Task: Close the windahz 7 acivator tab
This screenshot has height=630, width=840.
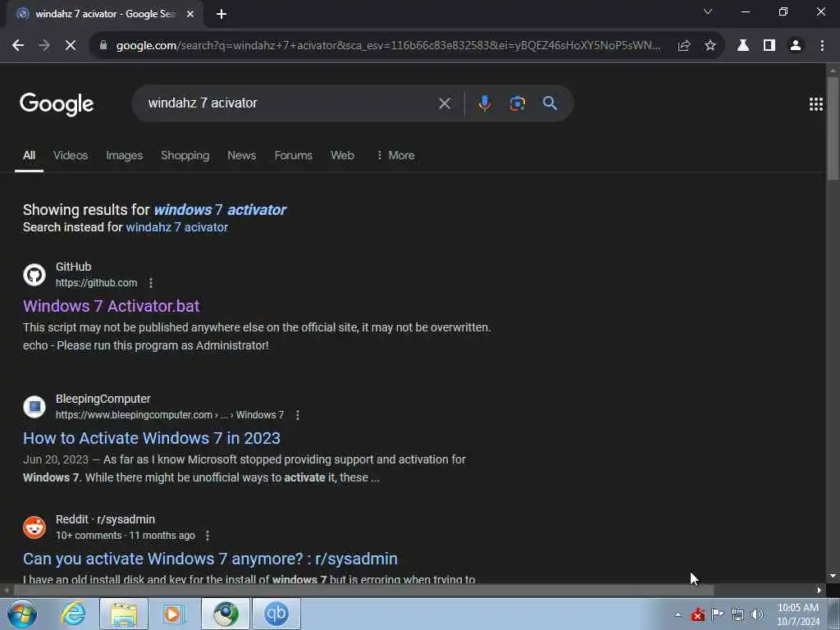Action: 189,14
